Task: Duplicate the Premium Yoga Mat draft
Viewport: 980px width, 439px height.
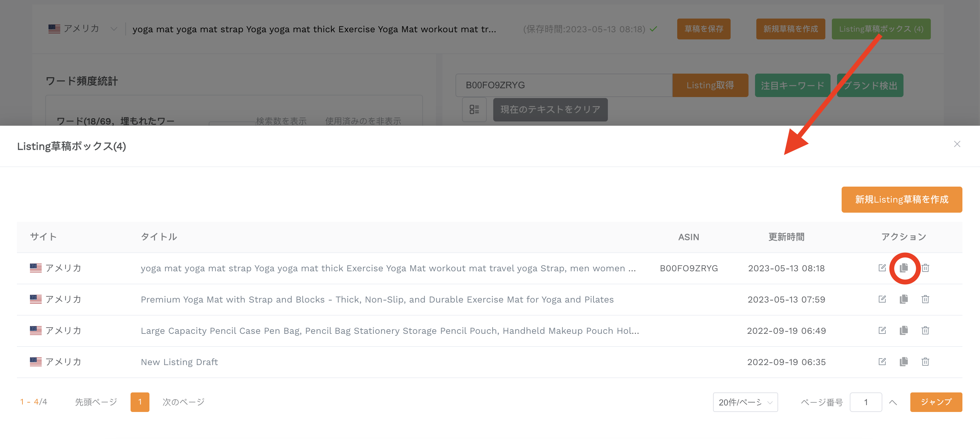Action: pyautogui.click(x=904, y=299)
